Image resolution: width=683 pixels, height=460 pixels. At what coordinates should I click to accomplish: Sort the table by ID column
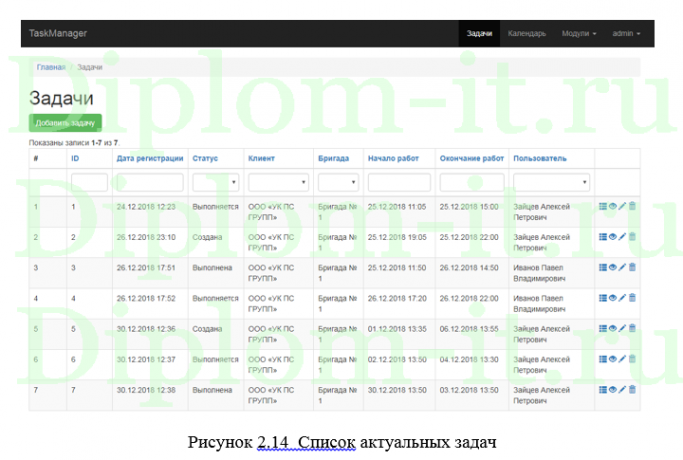pyautogui.click(x=75, y=159)
